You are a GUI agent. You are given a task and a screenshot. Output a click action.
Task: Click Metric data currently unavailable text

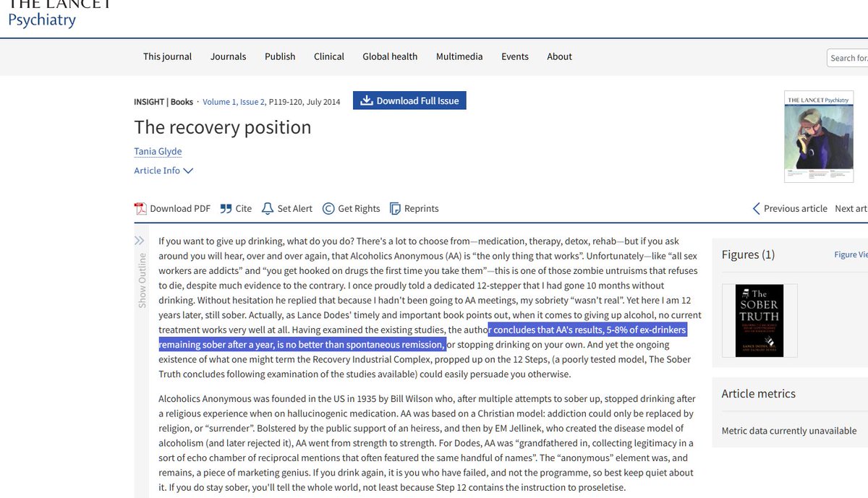pyautogui.click(x=789, y=431)
